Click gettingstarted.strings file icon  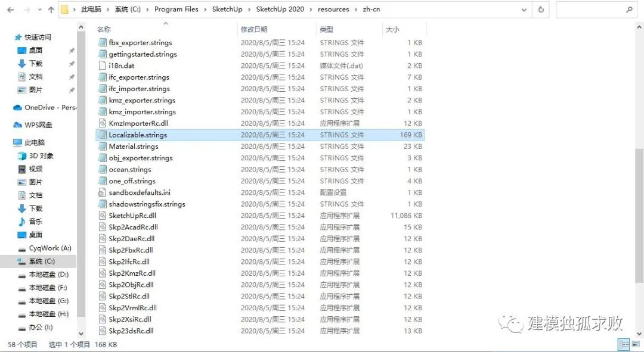click(103, 54)
